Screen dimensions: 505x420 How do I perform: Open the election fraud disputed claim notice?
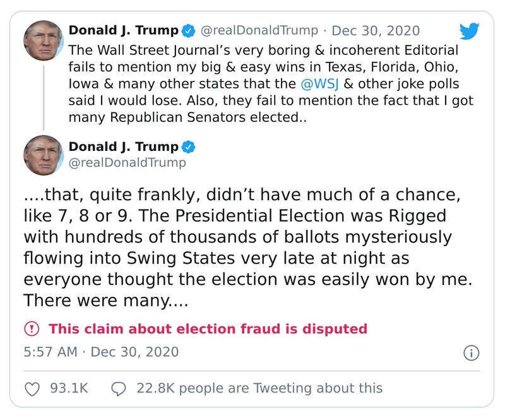(189, 330)
